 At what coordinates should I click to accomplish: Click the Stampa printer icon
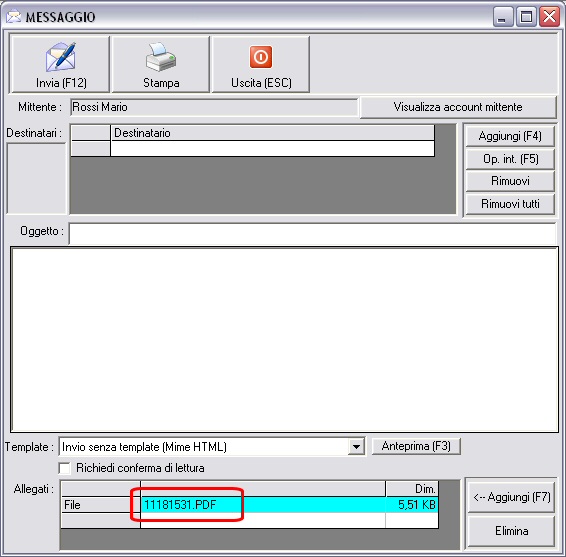(x=161, y=56)
